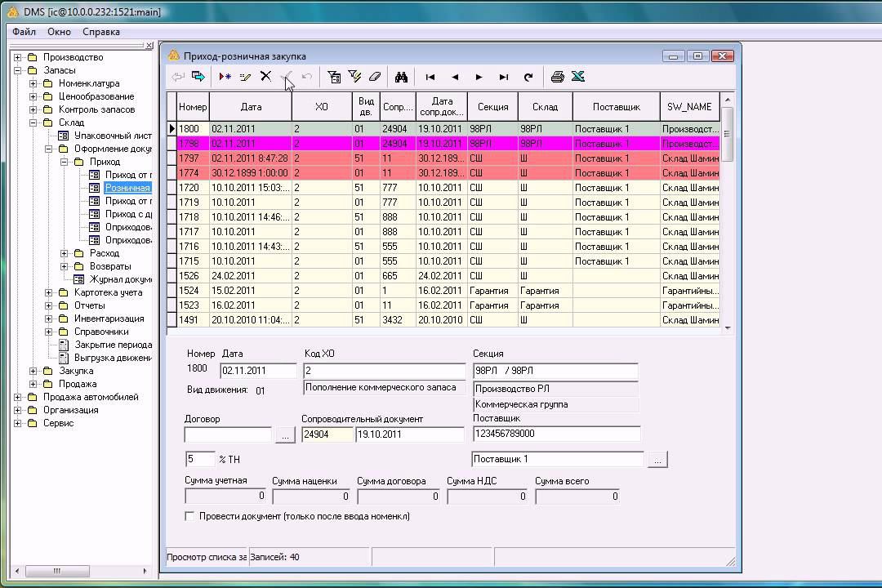Expand the Возвраты tree node

65,266
